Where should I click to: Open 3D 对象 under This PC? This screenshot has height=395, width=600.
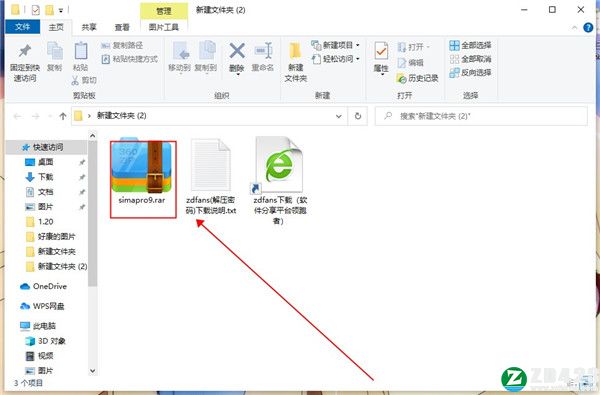pos(46,341)
